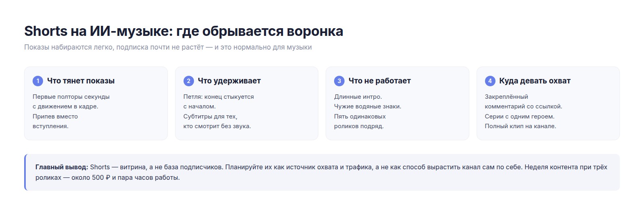Screen dimensions: 644x210
Task: Select card title 'Что удерживает'
Action: tap(229, 81)
